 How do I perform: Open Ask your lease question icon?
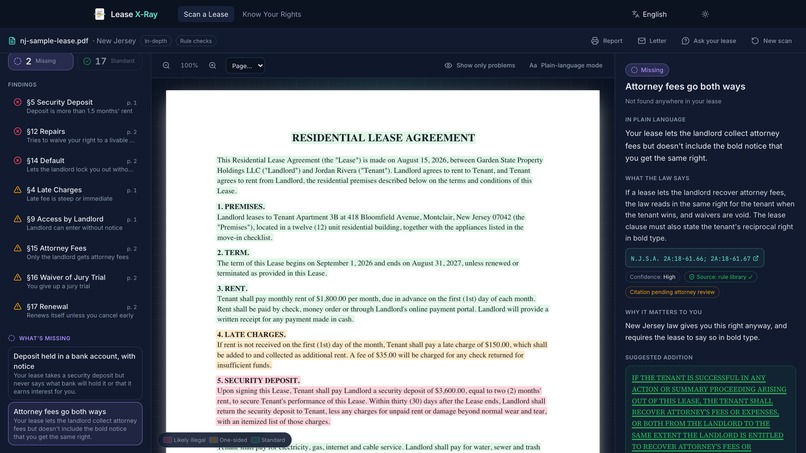(x=685, y=41)
